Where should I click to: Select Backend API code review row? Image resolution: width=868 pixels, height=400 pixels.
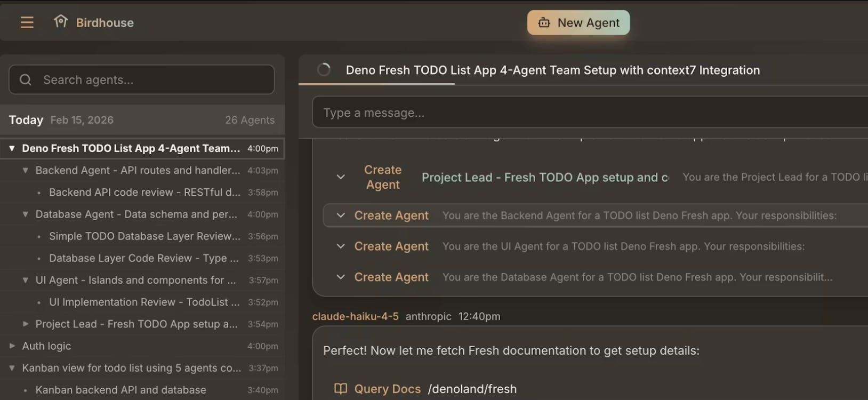click(x=142, y=192)
